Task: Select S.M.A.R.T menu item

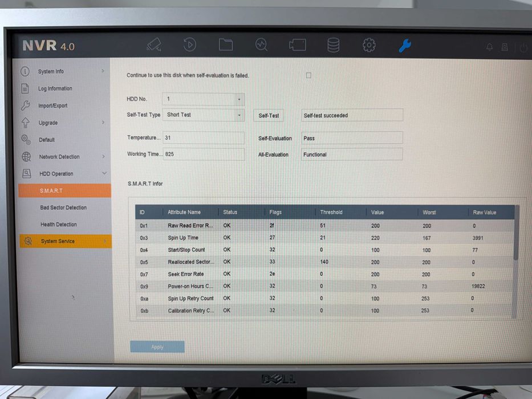Action: pos(64,191)
